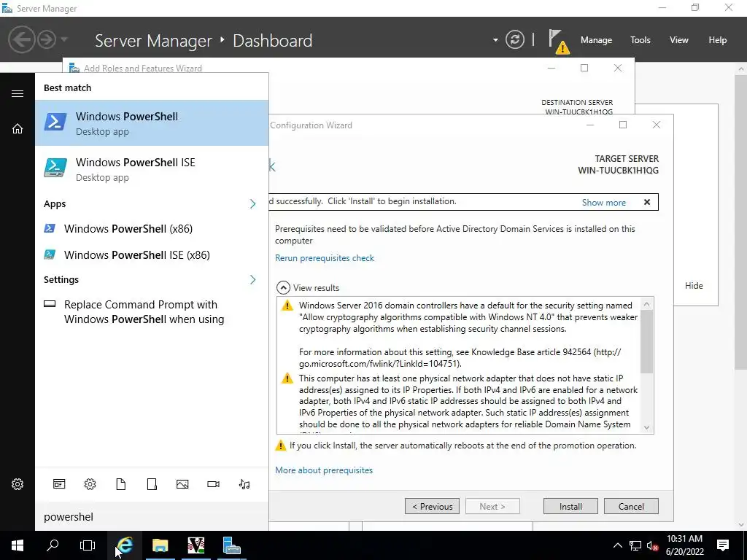The height and width of the screenshot is (560, 747).
Task: Expand the Settings search results category
Action: point(252,280)
